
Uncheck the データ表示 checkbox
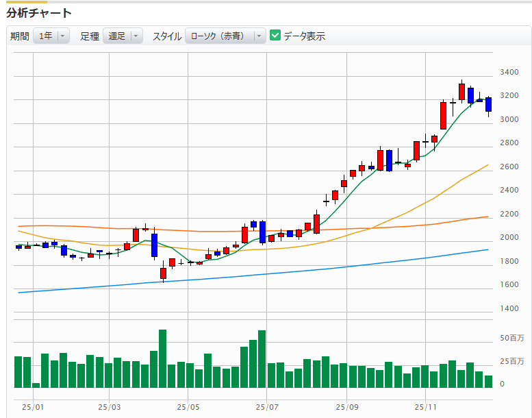tap(275, 36)
